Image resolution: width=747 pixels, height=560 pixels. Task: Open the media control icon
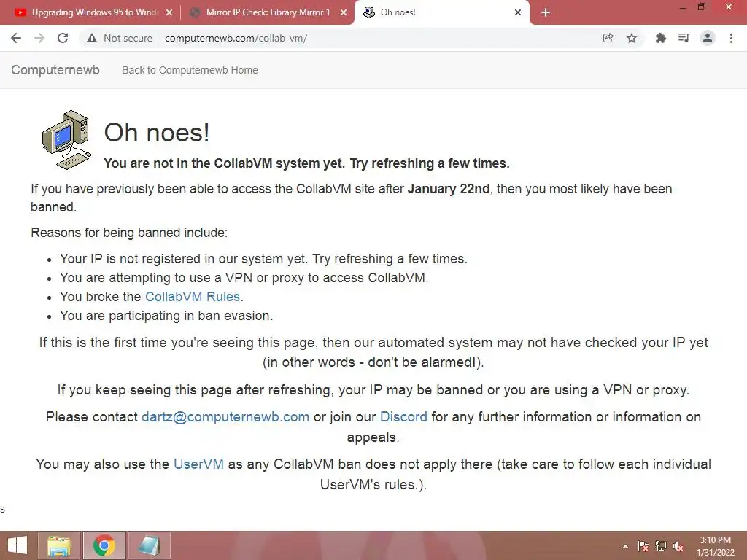684,38
